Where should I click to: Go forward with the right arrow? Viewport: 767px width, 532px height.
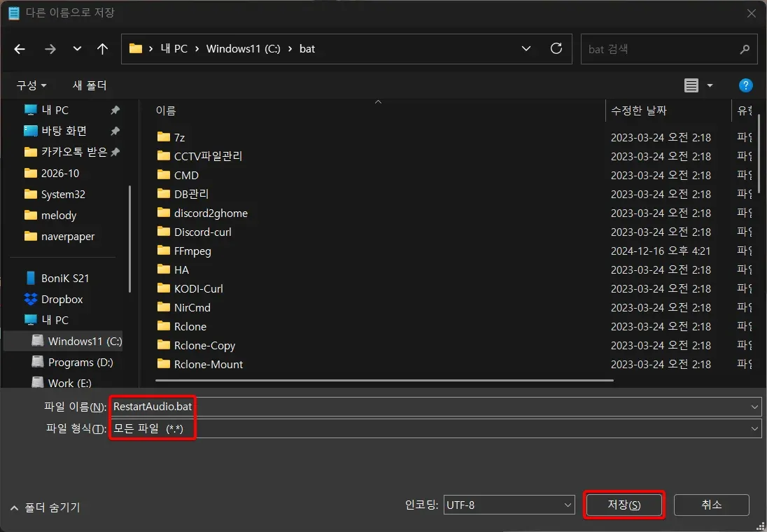(x=50, y=49)
